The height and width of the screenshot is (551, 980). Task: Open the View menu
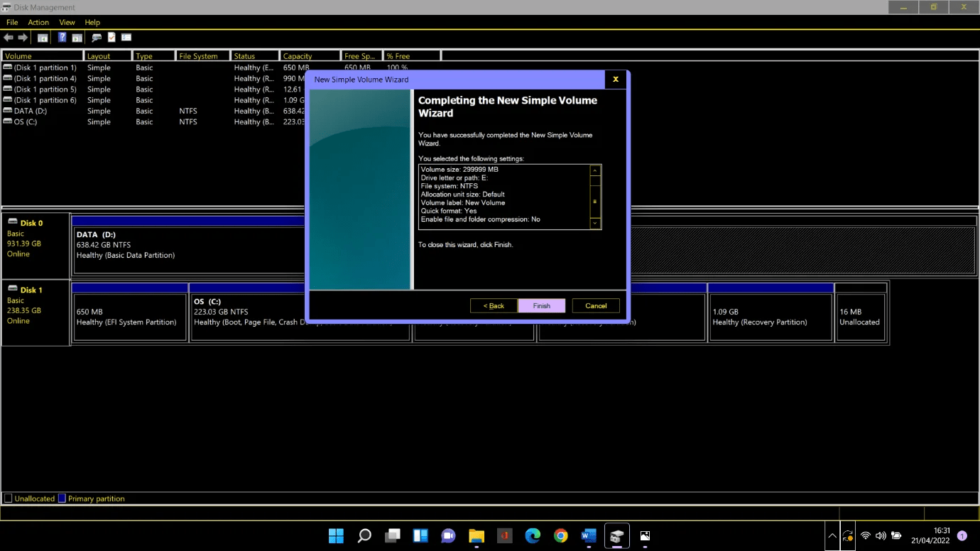[x=67, y=22]
